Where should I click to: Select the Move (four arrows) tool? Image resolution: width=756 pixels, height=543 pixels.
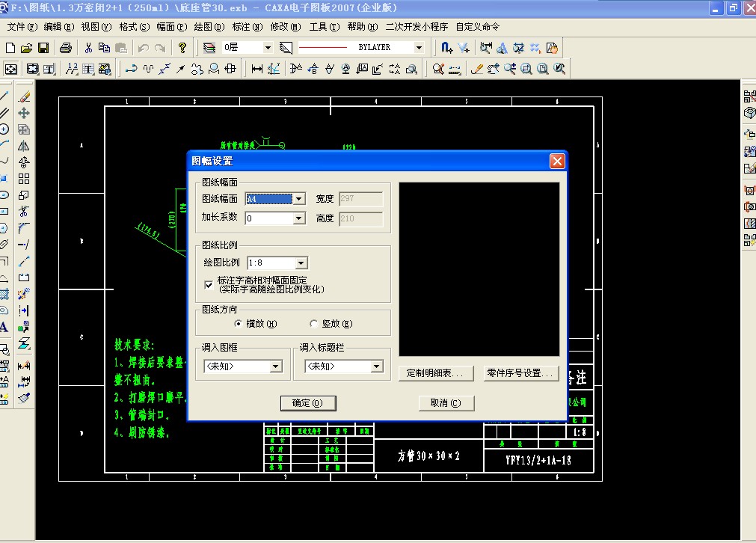(24, 113)
